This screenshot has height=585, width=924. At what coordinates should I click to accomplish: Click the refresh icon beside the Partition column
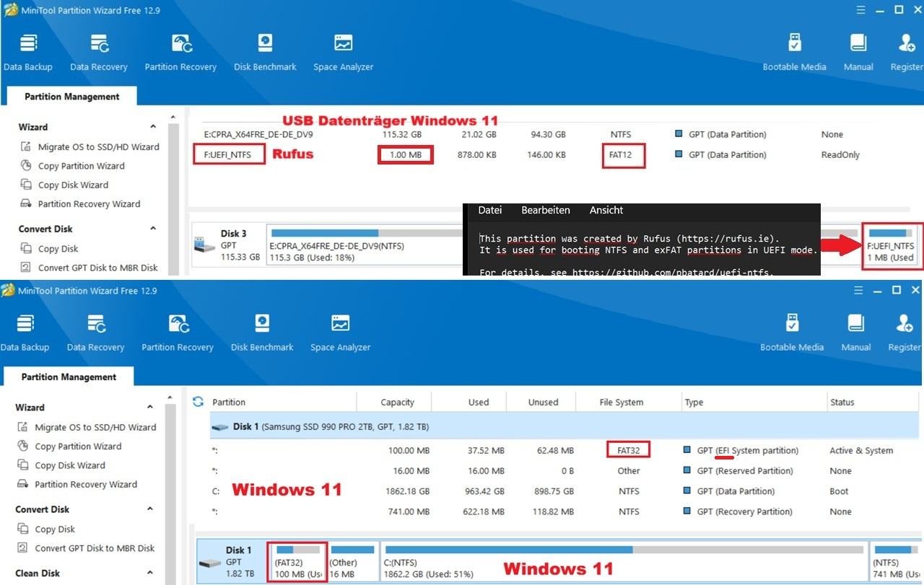[x=198, y=402]
